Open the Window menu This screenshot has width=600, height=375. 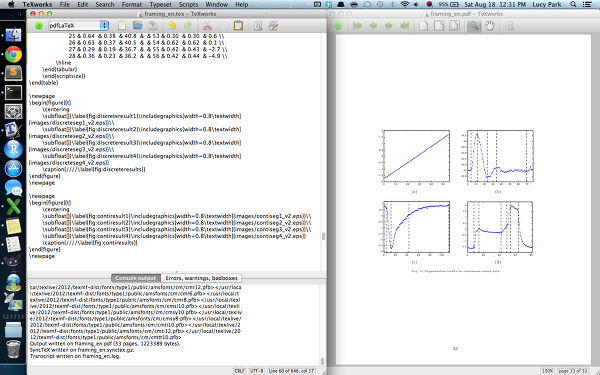point(217,5)
